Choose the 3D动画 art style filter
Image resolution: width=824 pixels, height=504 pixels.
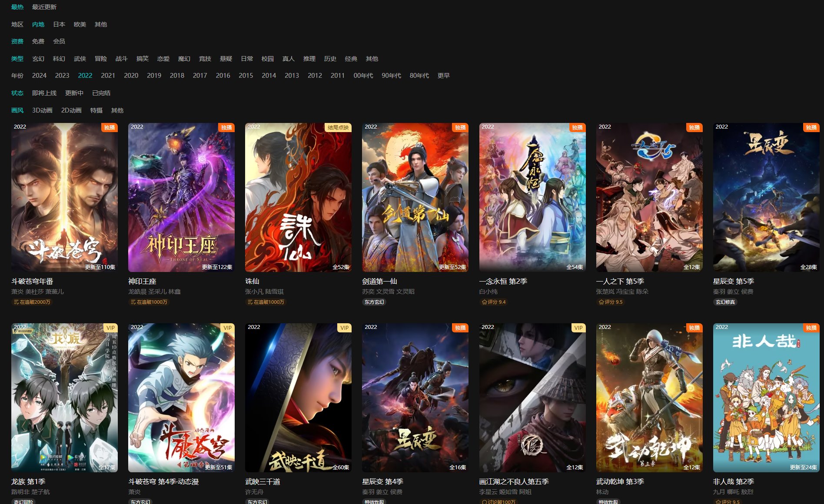pyautogui.click(x=42, y=110)
